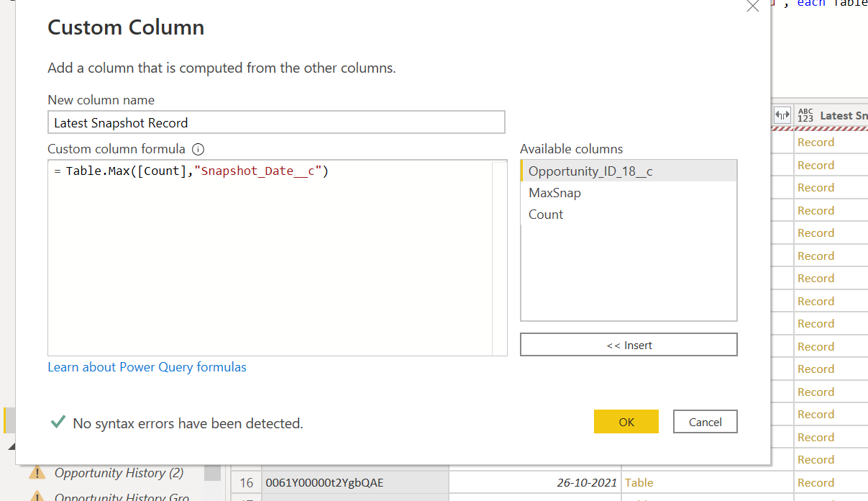Click the << Insert button
Image resolution: width=868 pixels, height=501 pixels.
click(629, 345)
